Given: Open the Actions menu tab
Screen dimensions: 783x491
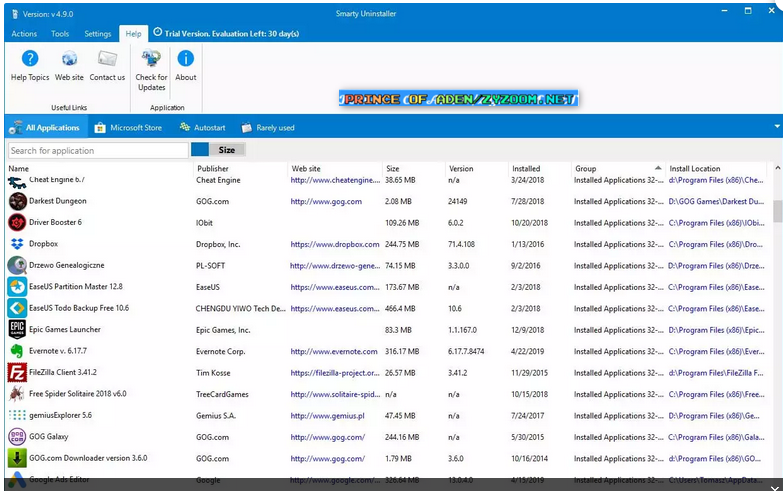Looking at the screenshot, I should (x=24, y=34).
